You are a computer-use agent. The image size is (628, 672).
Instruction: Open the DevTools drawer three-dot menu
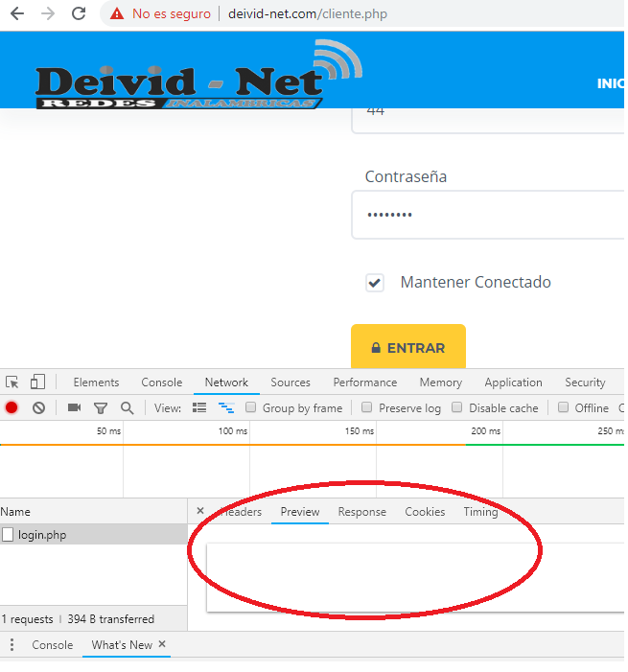[x=12, y=645]
